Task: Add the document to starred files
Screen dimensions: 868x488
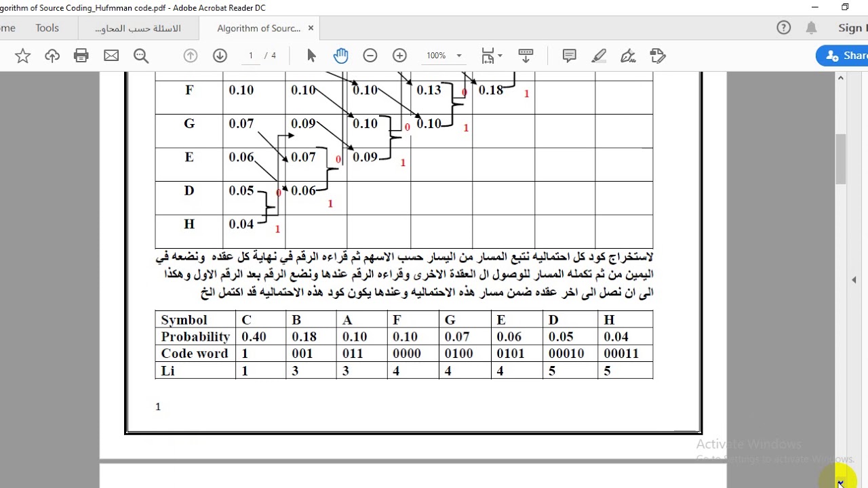Action: [x=22, y=56]
